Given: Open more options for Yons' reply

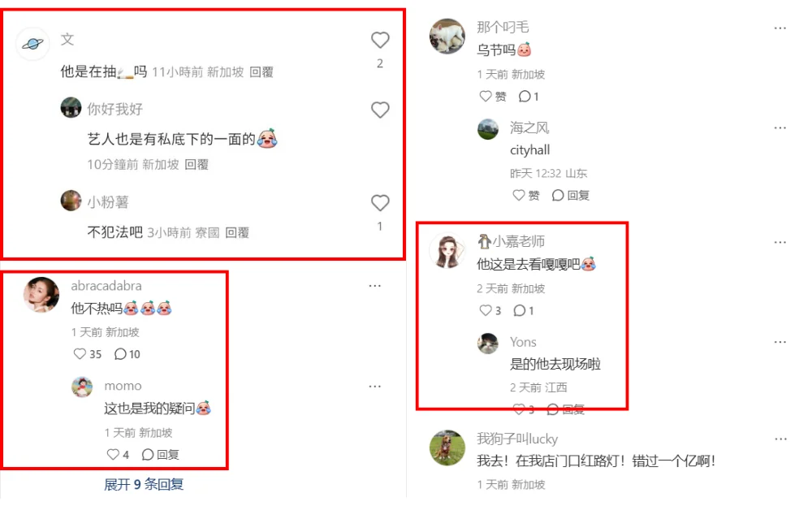Looking at the screenshot, I should click(780, 342).
